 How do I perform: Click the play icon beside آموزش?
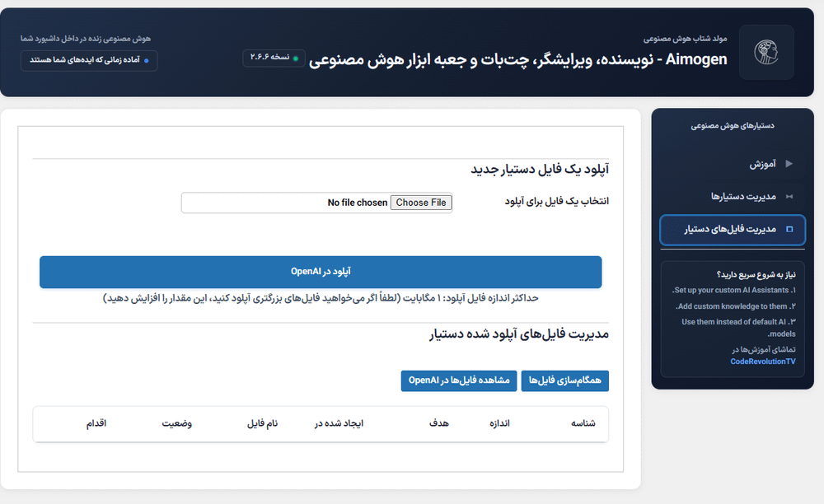[789, 163]
